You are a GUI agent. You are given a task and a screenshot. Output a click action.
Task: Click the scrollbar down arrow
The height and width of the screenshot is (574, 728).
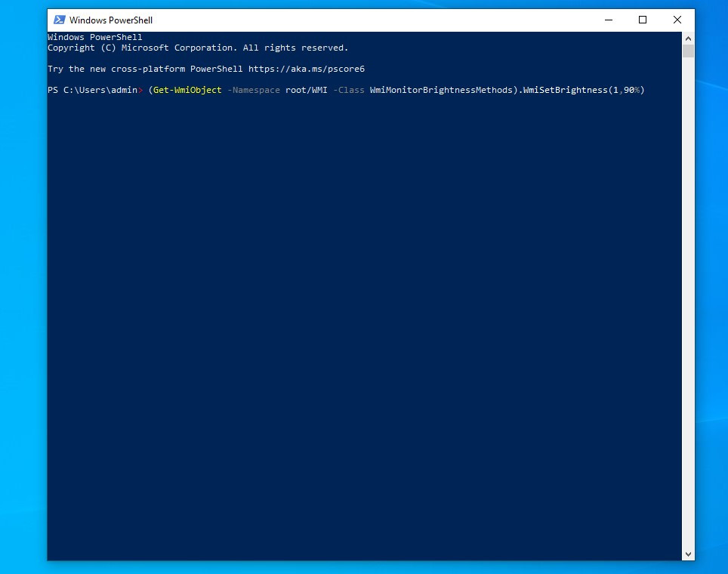pyautogui.click(x=688, y=554)
